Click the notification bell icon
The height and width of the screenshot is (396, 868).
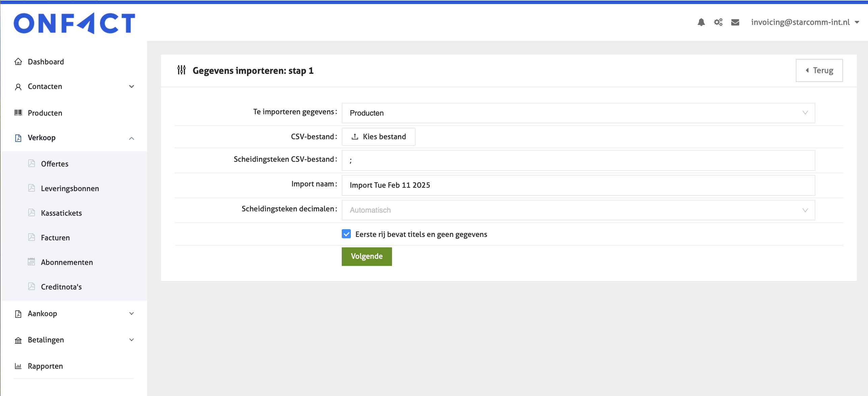click(x=701, y=22)
